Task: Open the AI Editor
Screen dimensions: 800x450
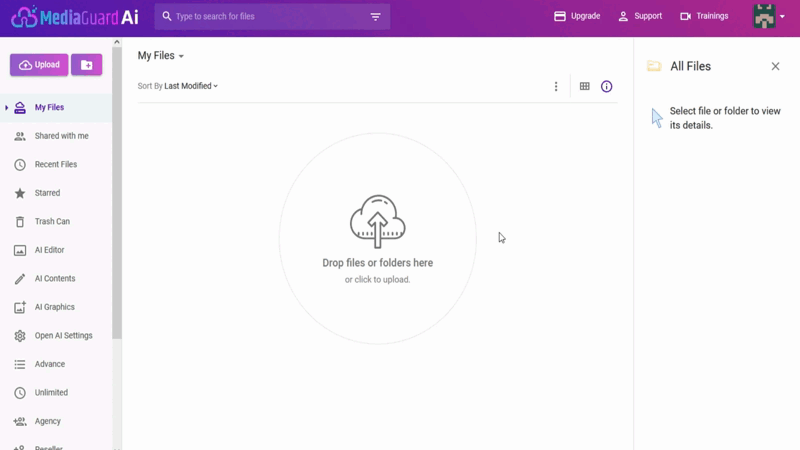Action: point(49,250)
